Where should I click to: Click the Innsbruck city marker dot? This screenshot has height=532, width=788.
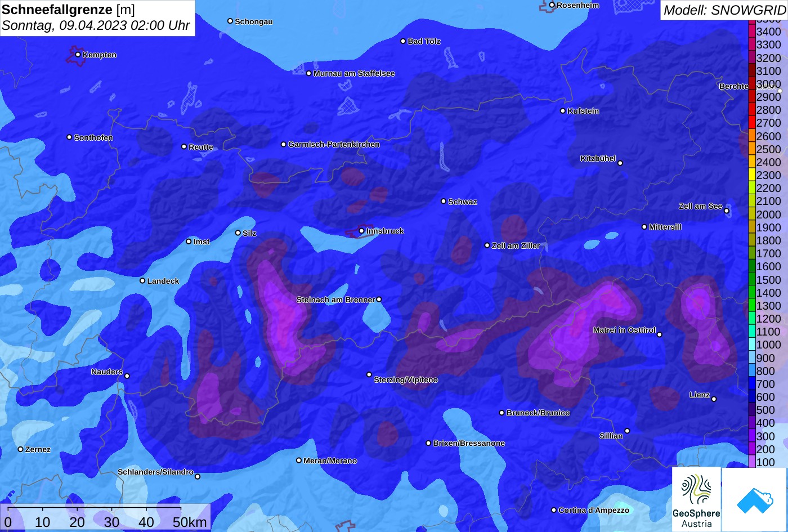(x=361, y=231)
